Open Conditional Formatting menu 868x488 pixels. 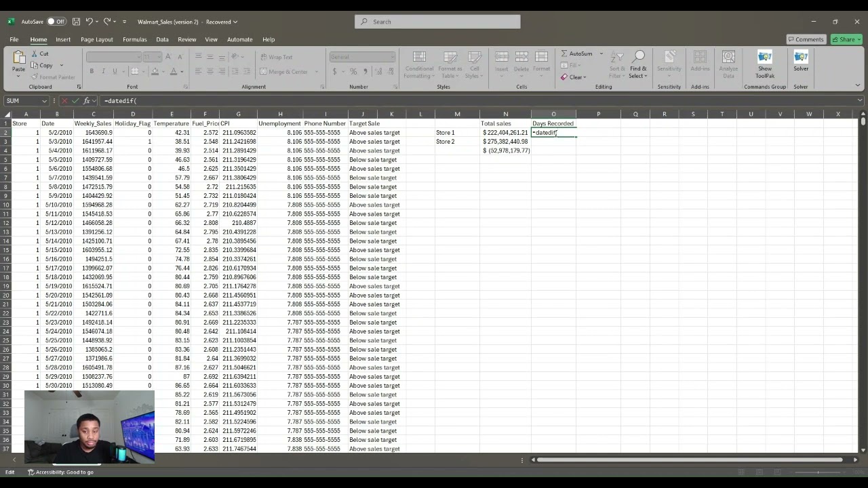coord(419,65)
